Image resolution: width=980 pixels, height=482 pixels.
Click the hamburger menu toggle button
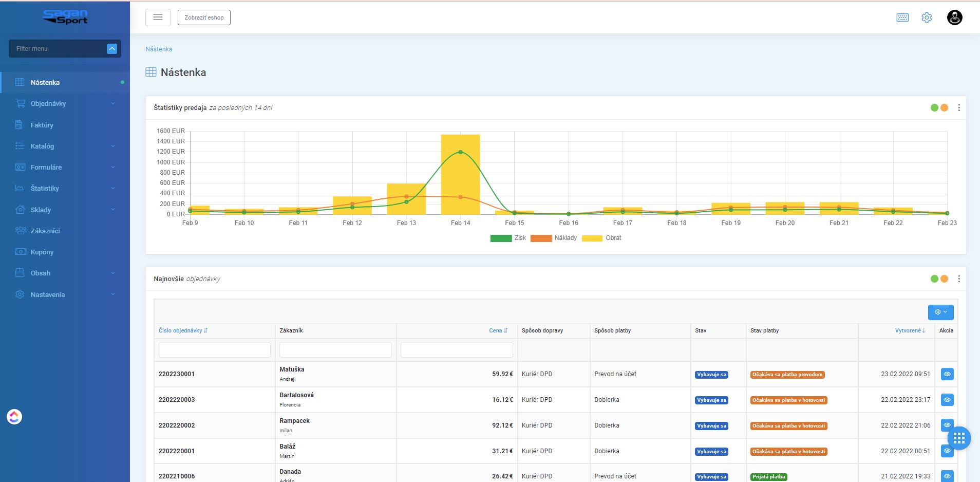[x=158, y=17]
